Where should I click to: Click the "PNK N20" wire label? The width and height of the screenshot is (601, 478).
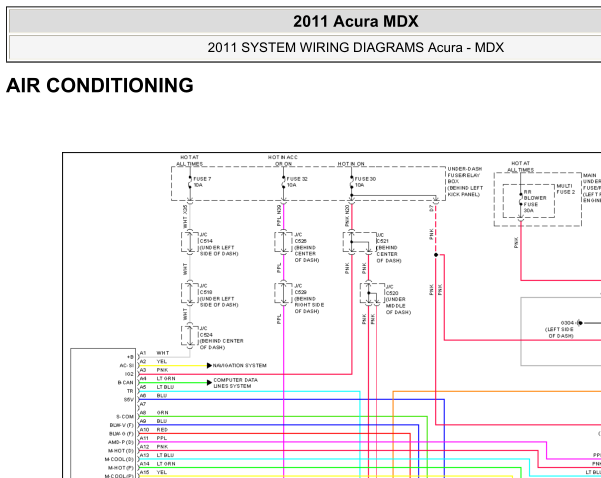347,215
